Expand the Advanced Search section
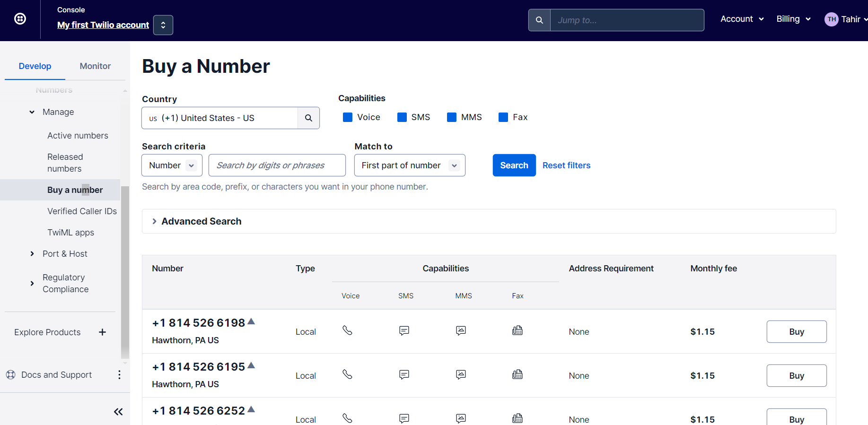This screenshot has height=425, width=868. (x=489, y=221)
